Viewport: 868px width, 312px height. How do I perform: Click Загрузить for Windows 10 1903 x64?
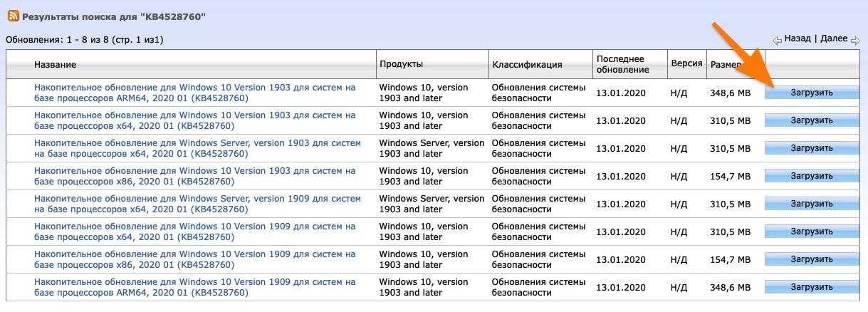(811, 120)
